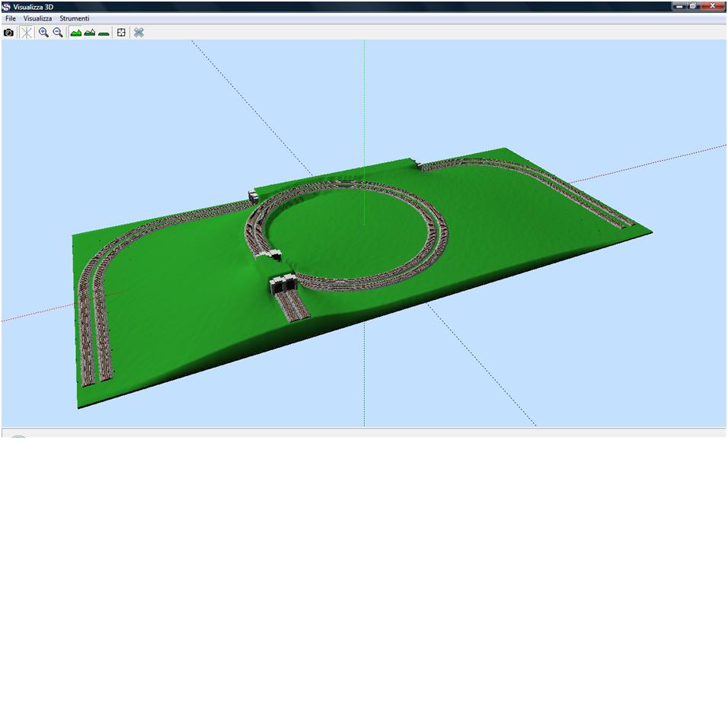Toggle the 3D axes display icon
This screenshot has width=728, height=702.
[x=27, y=33]
